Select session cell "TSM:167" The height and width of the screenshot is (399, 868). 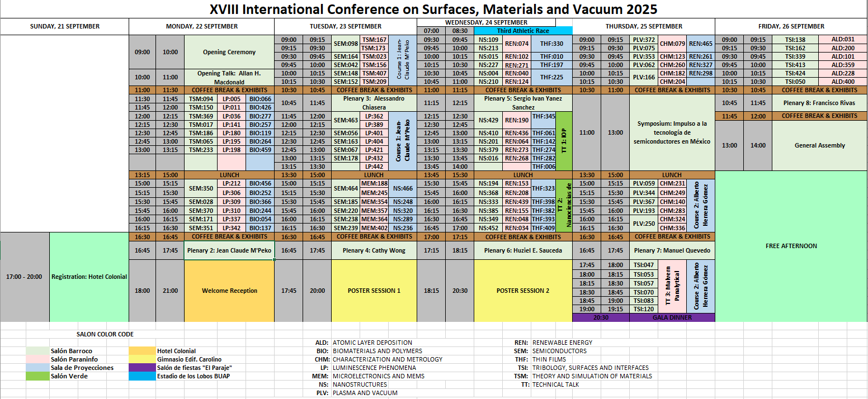(374, 40)
